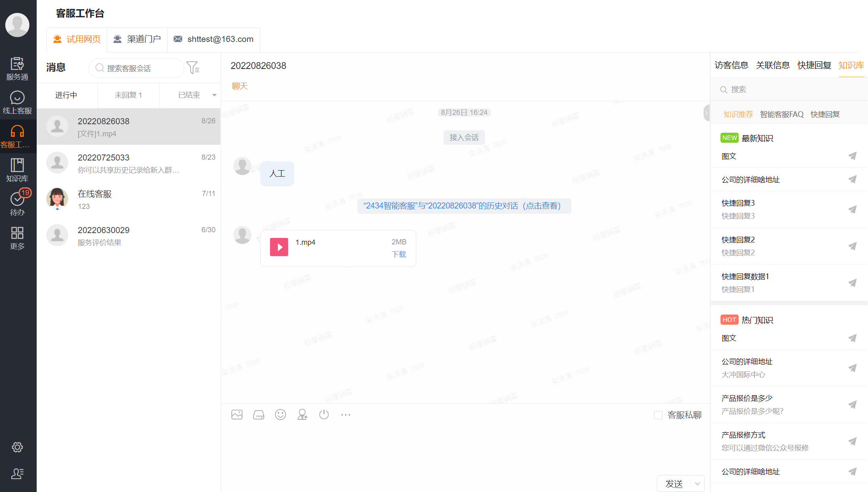Image resolution: width=868 pixels, height=492 pixels.
Task: Switch to 未回复 1 conversations filter
Action: (128, 95)
